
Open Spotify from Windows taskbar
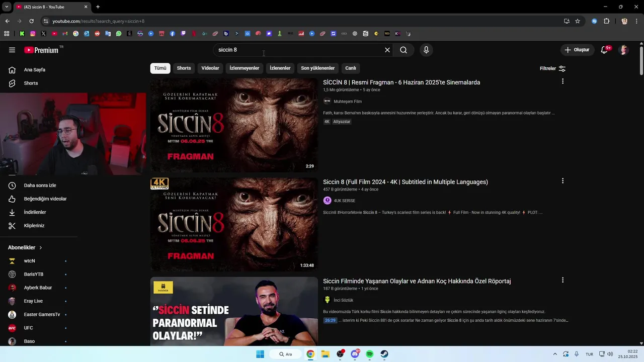pyautogui.click(x=370, y=354)
